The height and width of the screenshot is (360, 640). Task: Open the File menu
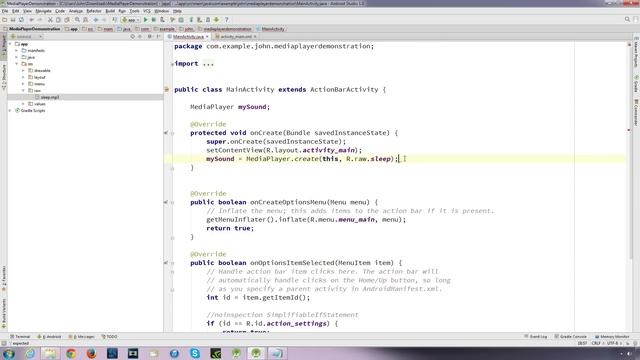click(5, 11)
